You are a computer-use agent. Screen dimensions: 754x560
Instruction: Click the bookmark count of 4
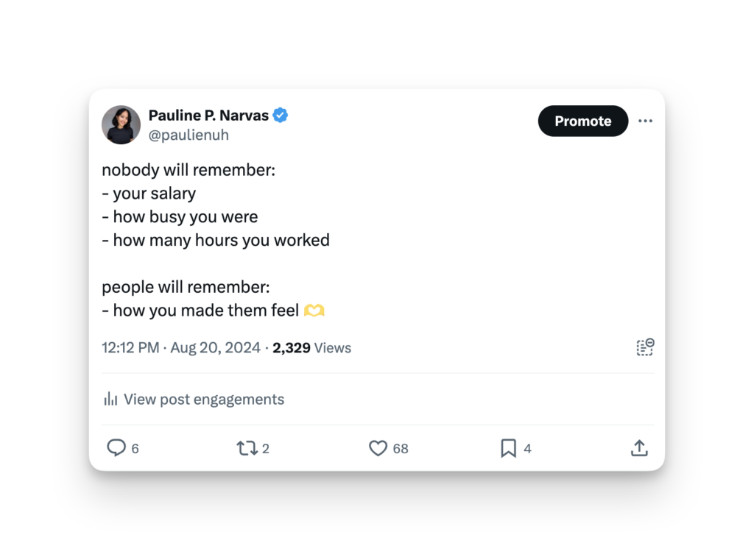point(527,449)
